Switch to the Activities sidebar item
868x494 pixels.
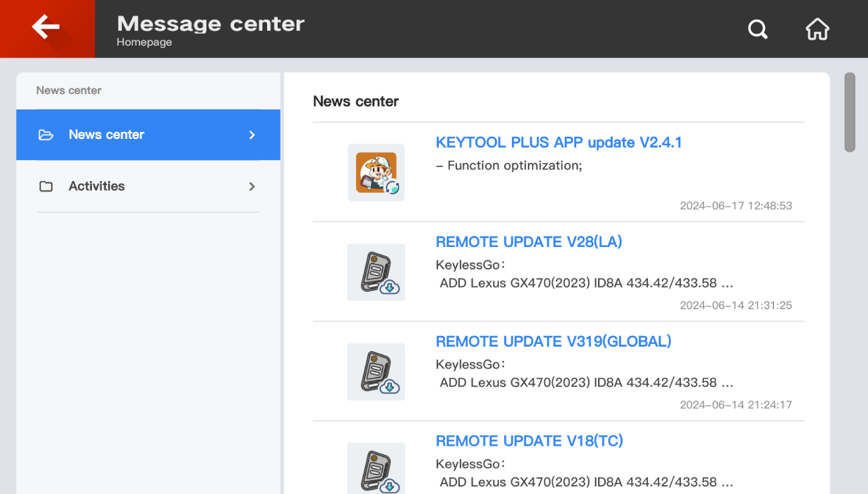[x=97, y=187]
